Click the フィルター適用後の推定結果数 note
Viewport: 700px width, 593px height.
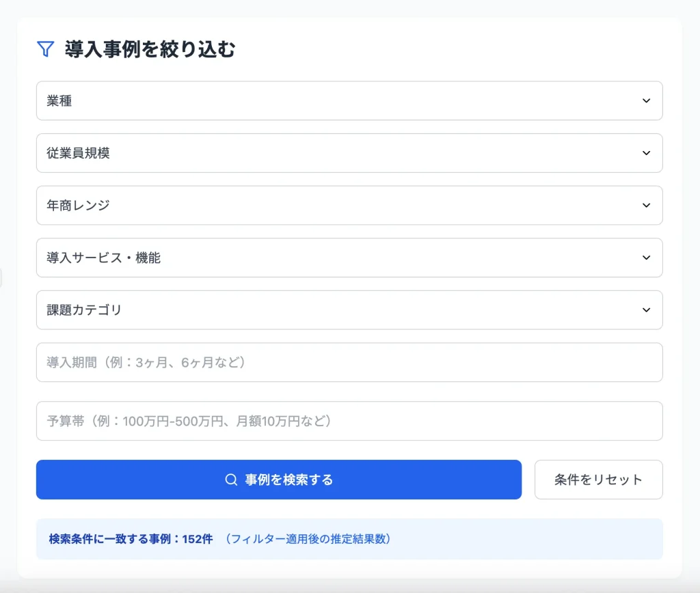(x=308, y=539)
